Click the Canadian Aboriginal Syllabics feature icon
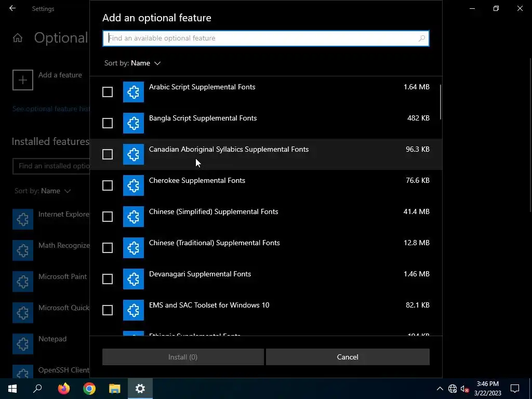Image resolution: width=532 pixels, height=399 pixels. [x=134, y=154]
